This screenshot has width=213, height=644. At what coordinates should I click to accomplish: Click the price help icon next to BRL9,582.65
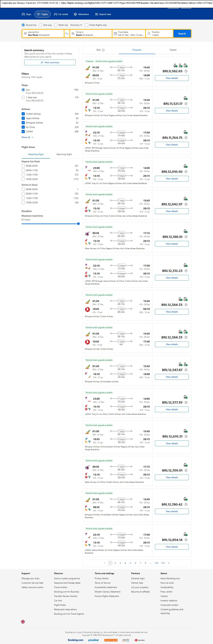pyautogui.click(x=186, y=71)
